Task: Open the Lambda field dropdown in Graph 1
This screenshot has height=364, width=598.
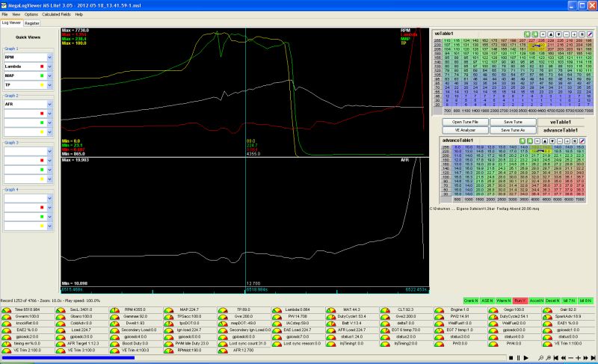Action: pos(49,66)
